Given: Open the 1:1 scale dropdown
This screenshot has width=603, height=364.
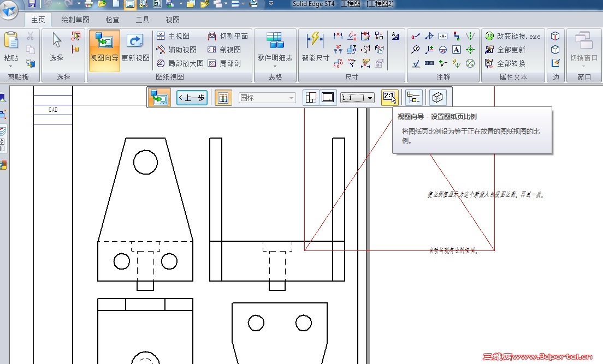Looking at the screenshot, I should [358, 98].
